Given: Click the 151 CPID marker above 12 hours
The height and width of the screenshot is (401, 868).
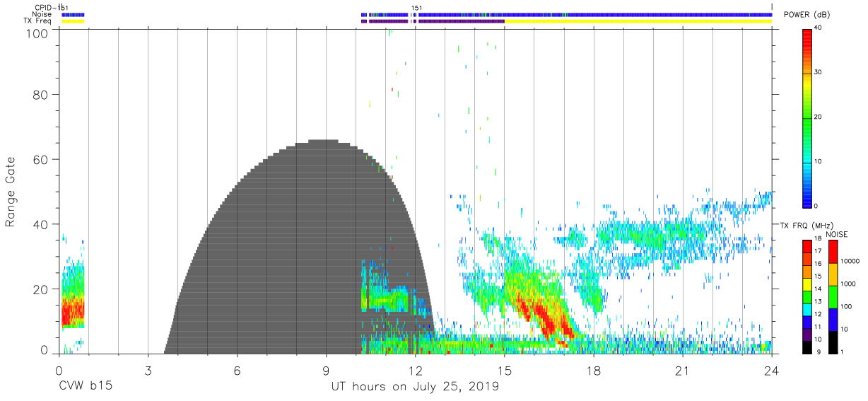Looking at the screenshot, I should click(x=417, y=8).
